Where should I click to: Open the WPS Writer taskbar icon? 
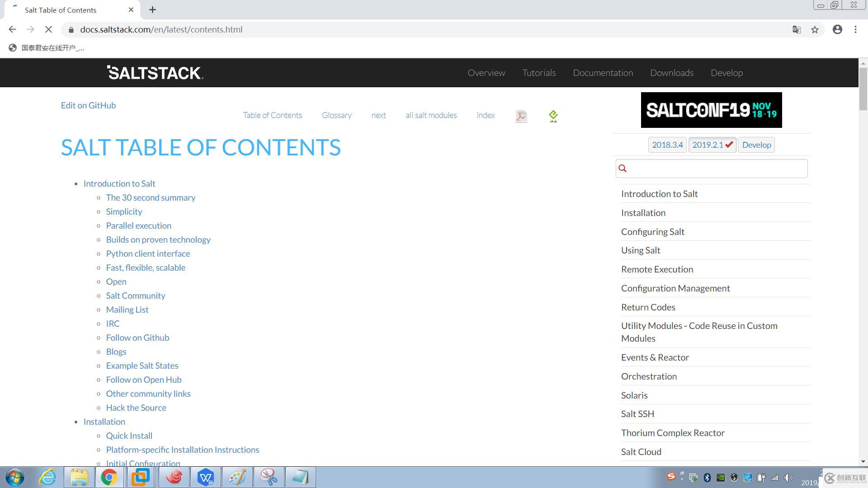(206, 477)
